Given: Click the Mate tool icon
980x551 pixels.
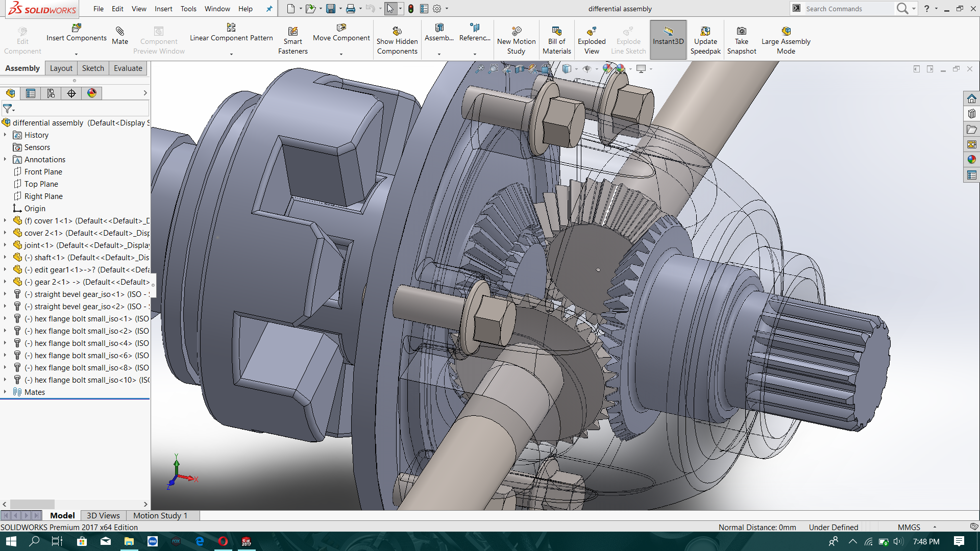Looking at the screenshot, I should [120, 31].
